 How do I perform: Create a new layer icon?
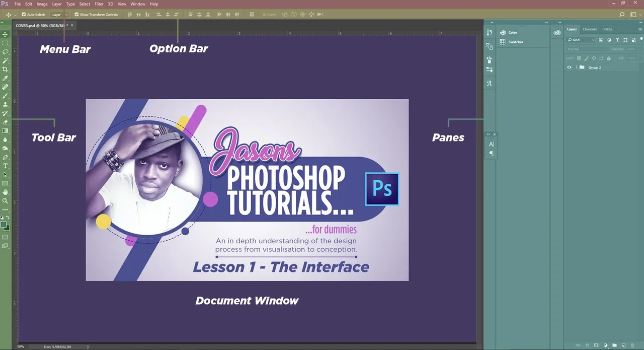[623, 345]
